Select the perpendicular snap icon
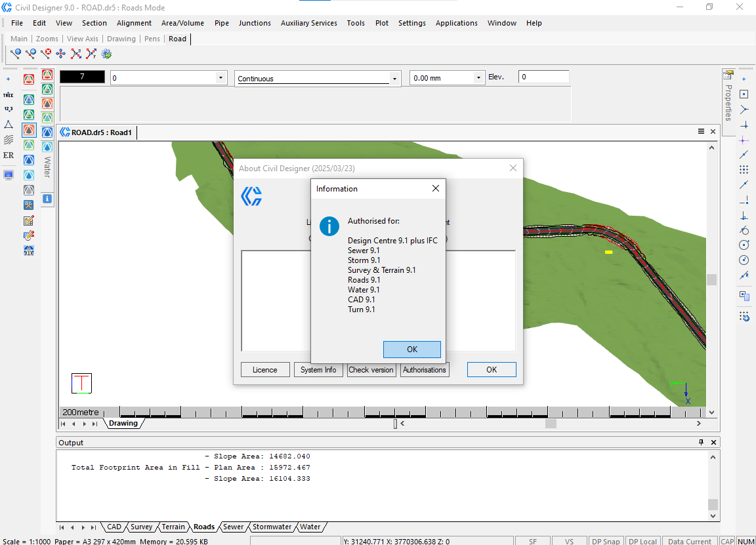The image size is (756, 545). (744, 215)
